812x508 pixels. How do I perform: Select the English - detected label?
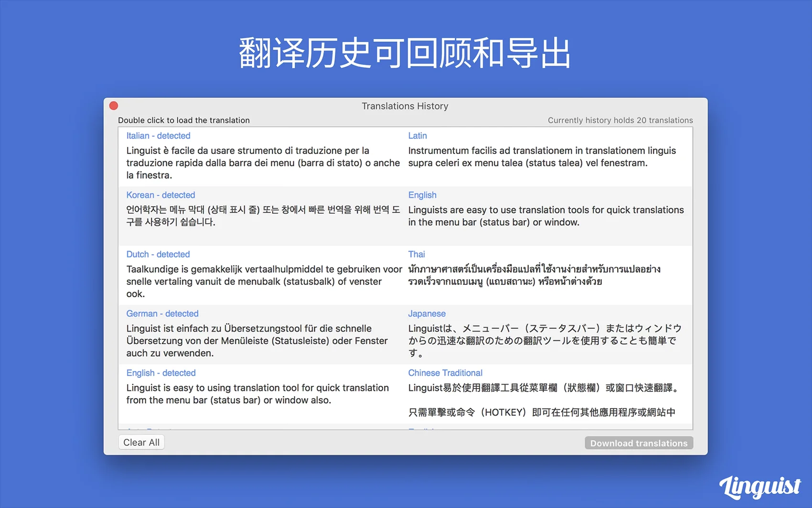(x=161, y=373)
